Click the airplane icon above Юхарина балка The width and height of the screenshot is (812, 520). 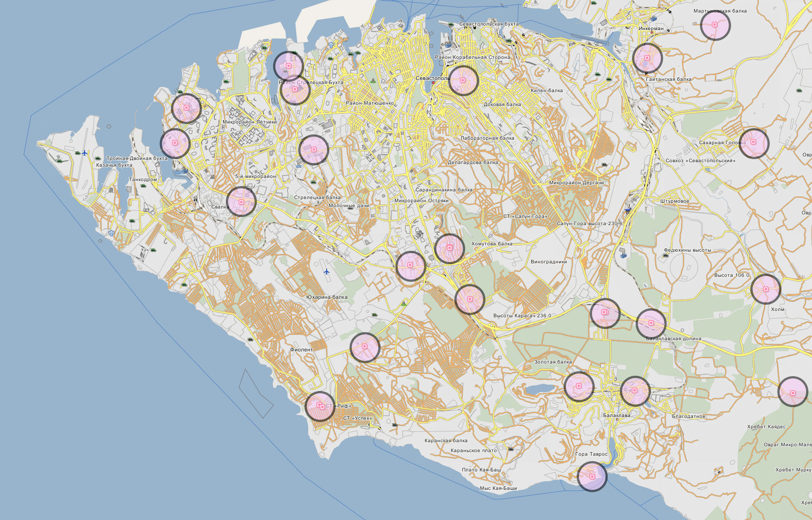pos(327,271)
